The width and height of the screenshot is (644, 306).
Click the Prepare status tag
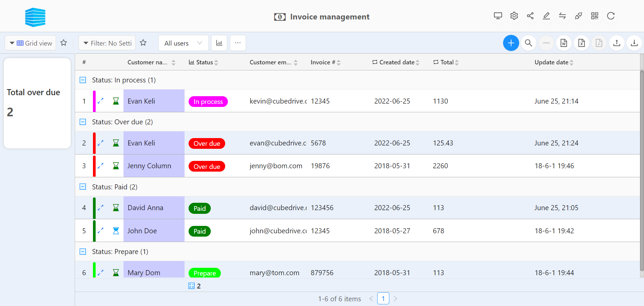(x=205, y=272)
